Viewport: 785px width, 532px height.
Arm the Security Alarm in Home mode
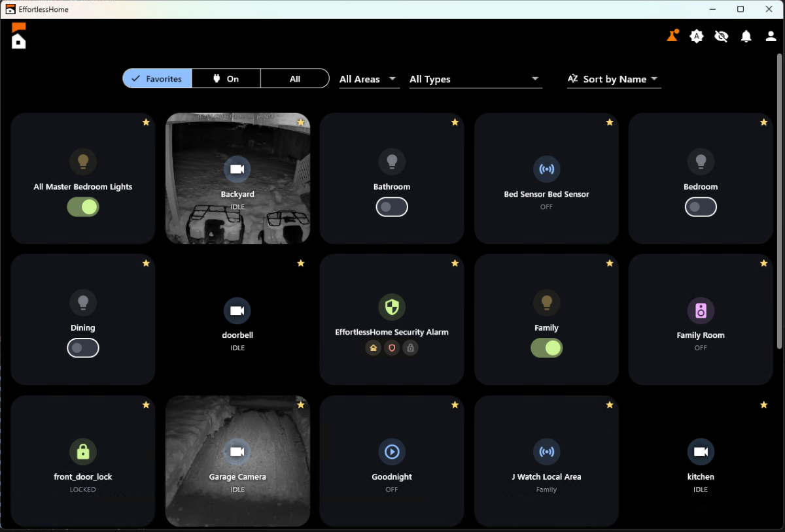[x=373, y=348]
